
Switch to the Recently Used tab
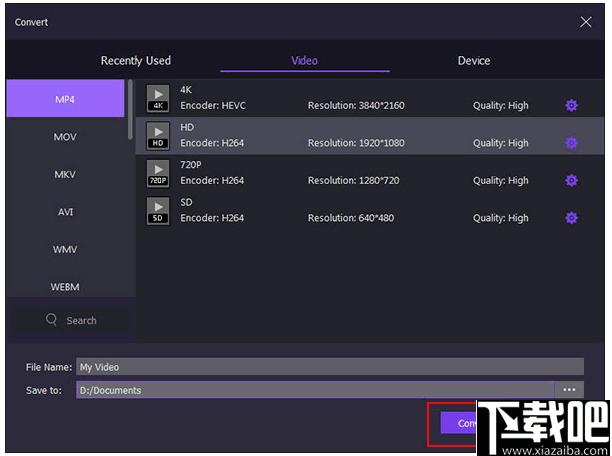[135, 61]
